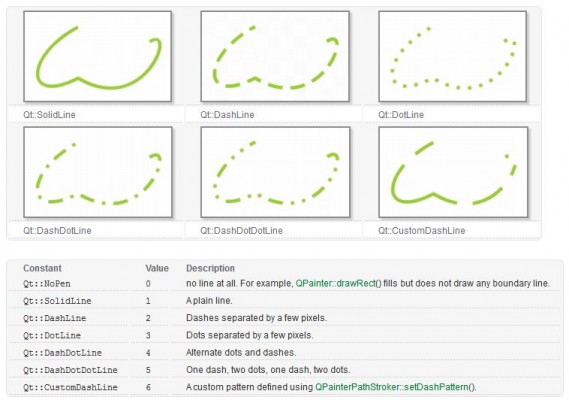Click the Qt::DashDotLine example image

click(x=98, y=172)
